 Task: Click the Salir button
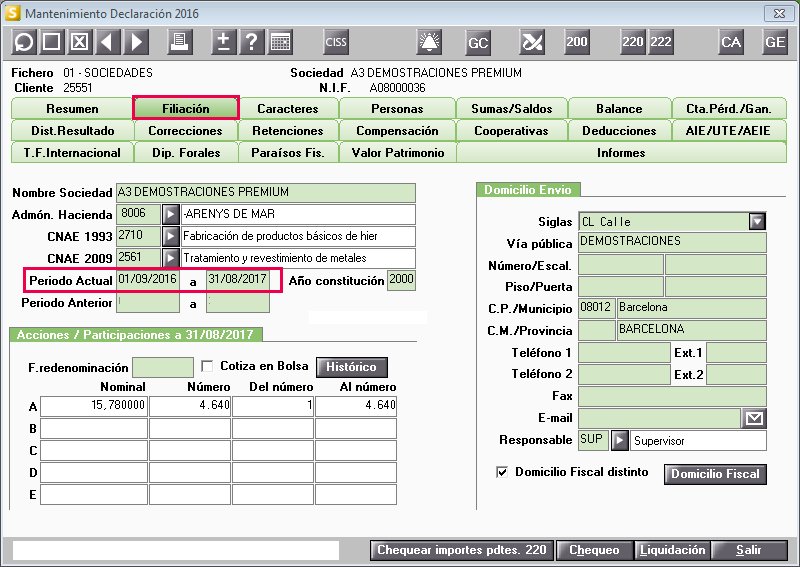point(749,550)
